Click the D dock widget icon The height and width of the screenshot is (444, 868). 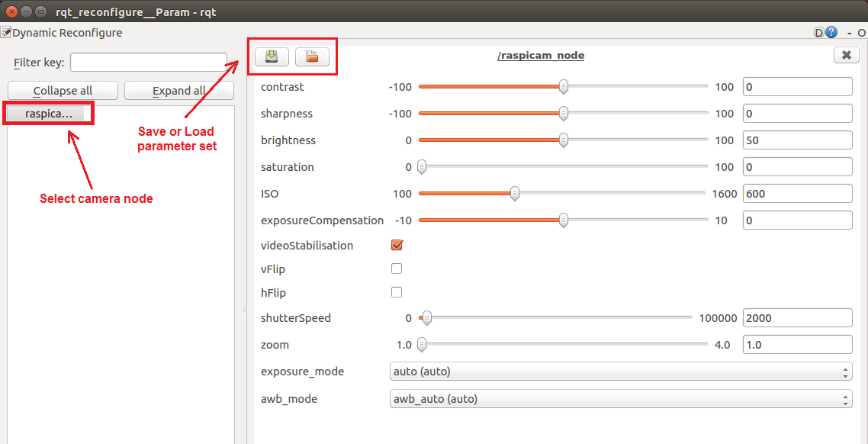pos(819,33)
